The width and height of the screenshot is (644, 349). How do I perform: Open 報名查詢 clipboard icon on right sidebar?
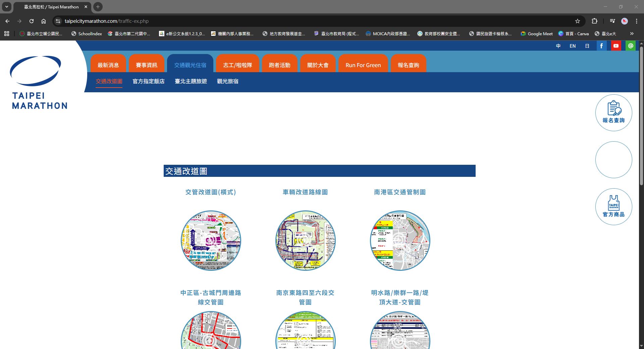pos(613,112)
